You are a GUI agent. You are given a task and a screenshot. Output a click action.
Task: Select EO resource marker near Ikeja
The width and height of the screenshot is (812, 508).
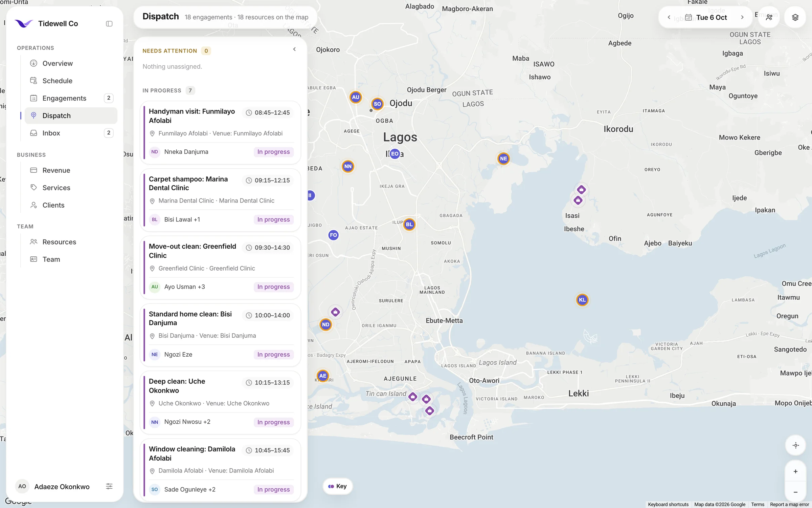pos(395,154)
